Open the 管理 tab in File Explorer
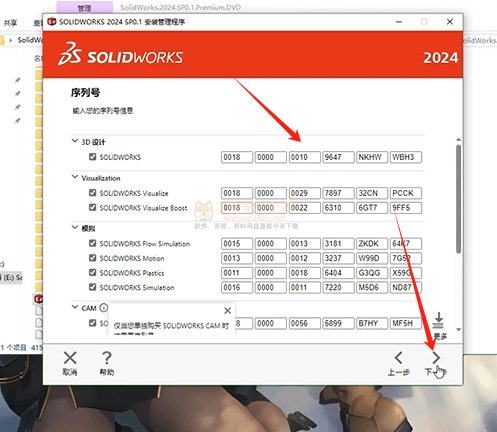Viewport: 497px width, 432px height. [84, 7]
